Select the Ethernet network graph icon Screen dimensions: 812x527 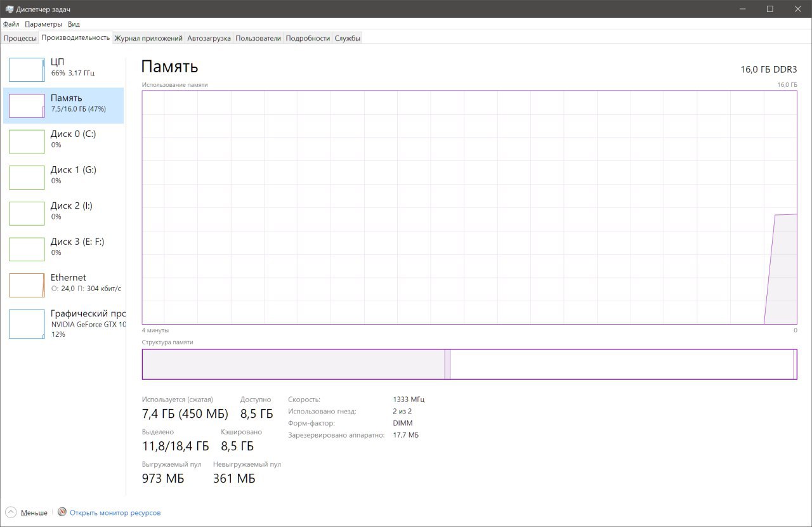[x=27, y=285]
